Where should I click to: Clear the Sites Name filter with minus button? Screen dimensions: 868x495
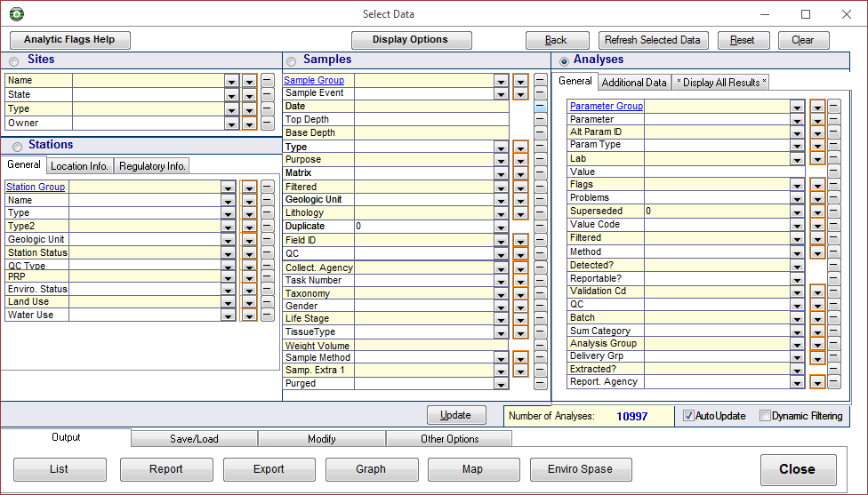point(268,81)
